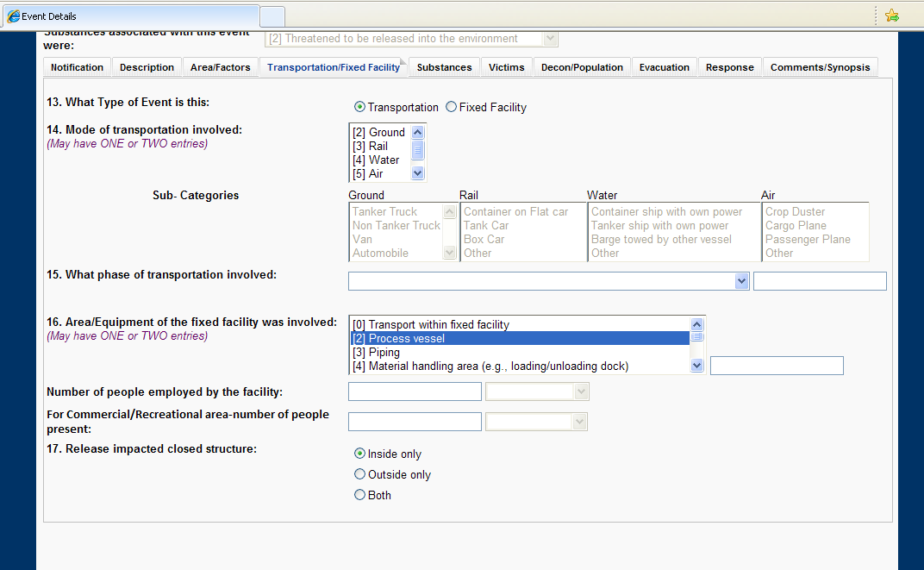Image resolution: width=924 pixels, height=570 pixels.
Task: Go to the Comments/Synopsis tab
Action: pyautogui.click(x=820, y=67)
